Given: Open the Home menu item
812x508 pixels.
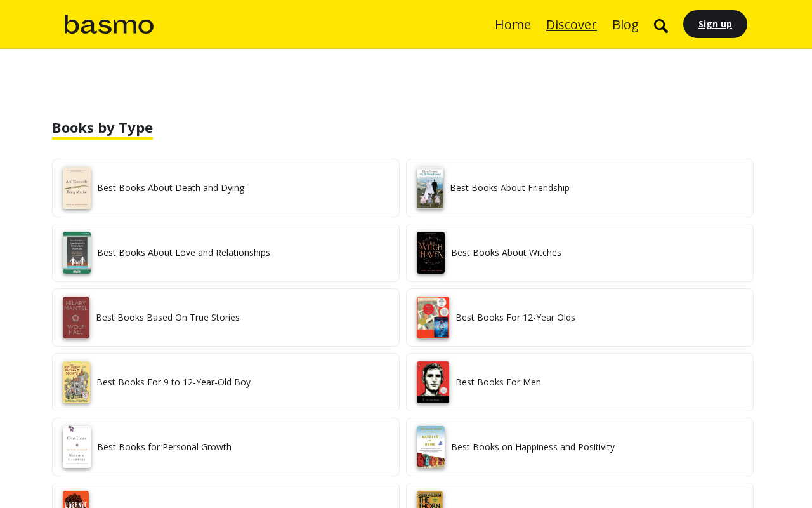Looking at the screenshot, I should point(513,25).
